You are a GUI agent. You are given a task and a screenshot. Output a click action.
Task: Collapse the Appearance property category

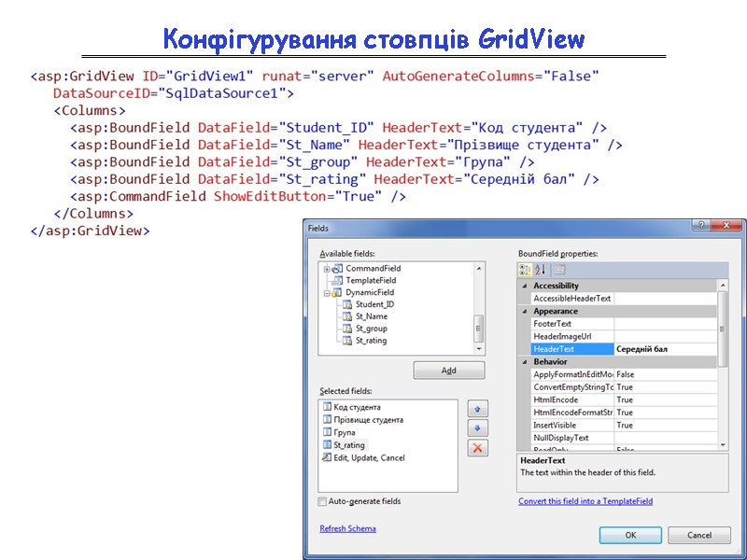[525, 312]
